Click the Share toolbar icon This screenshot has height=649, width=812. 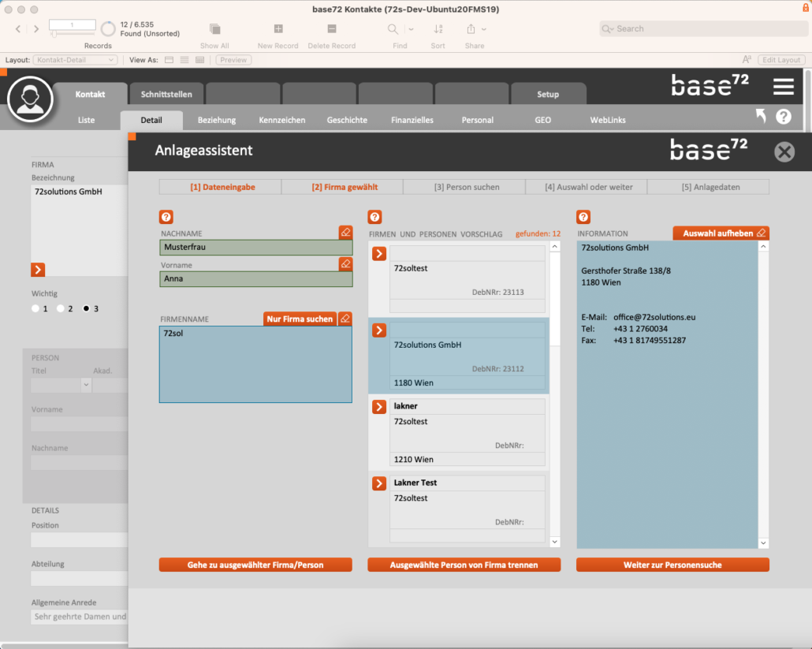pos(471,29)
